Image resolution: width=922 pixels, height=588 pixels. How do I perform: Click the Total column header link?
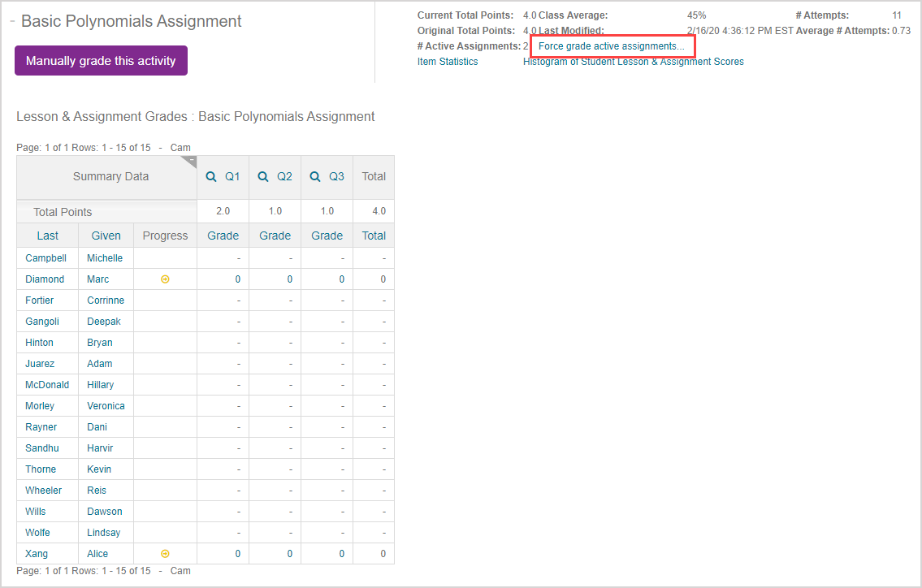click(374, 236)
